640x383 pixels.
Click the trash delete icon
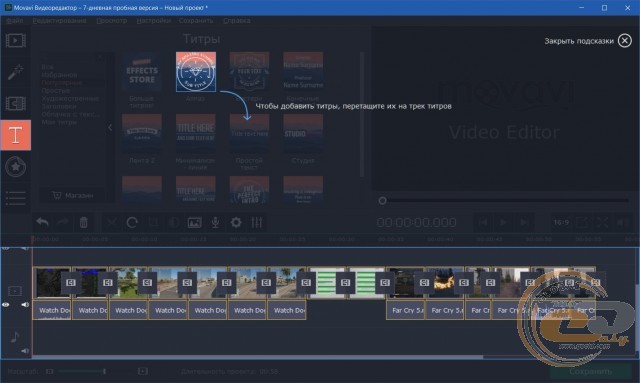tap(84, 223)
